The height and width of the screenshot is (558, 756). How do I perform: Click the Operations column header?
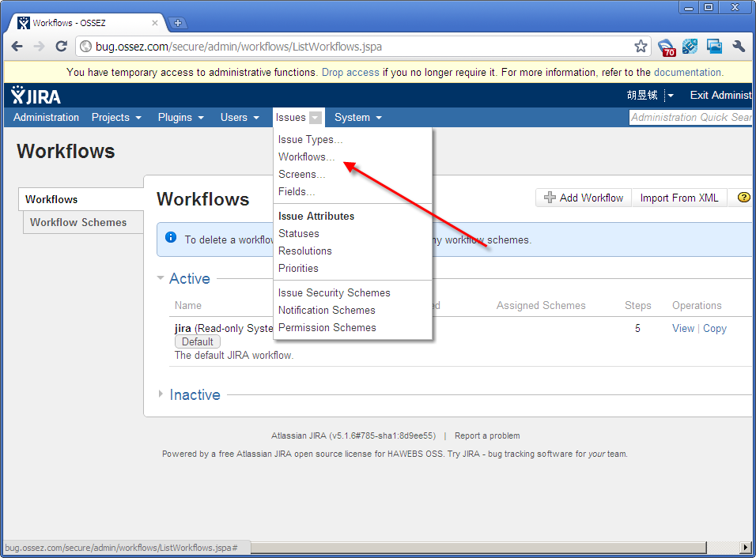click(697, 306)
